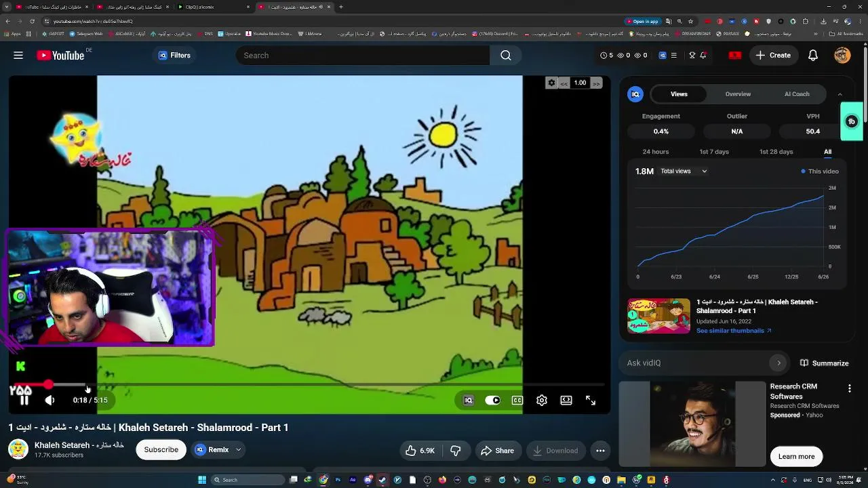Share the video
The width and height of the screenshot is (868, 488).
(x=497, y=451)
